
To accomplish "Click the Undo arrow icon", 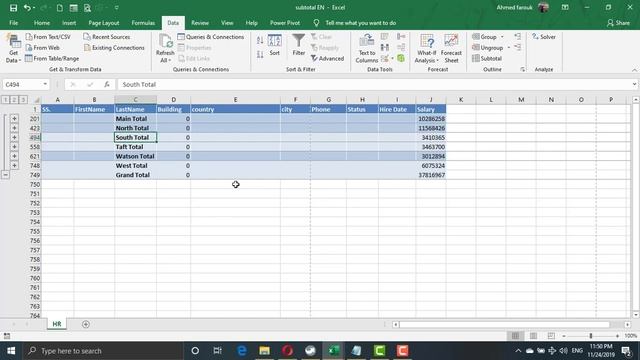I will click(x=27, y=8).
